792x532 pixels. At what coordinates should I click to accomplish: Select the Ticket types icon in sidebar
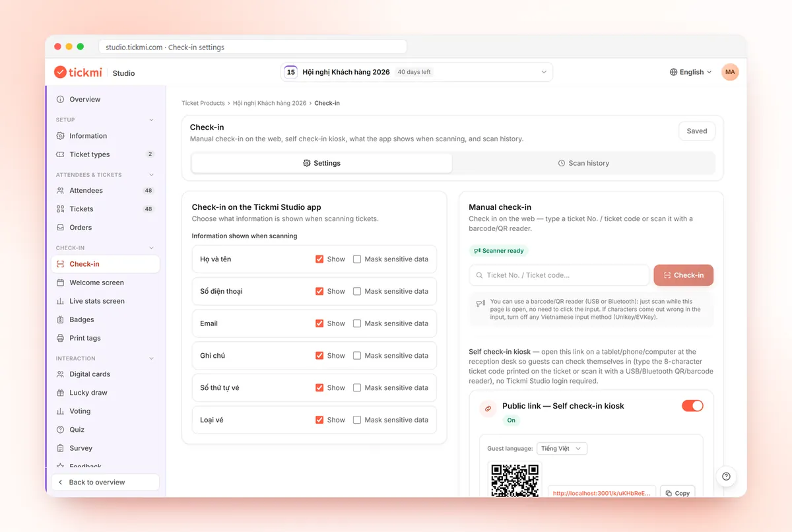pyautogui.click(x=61, y=154)
